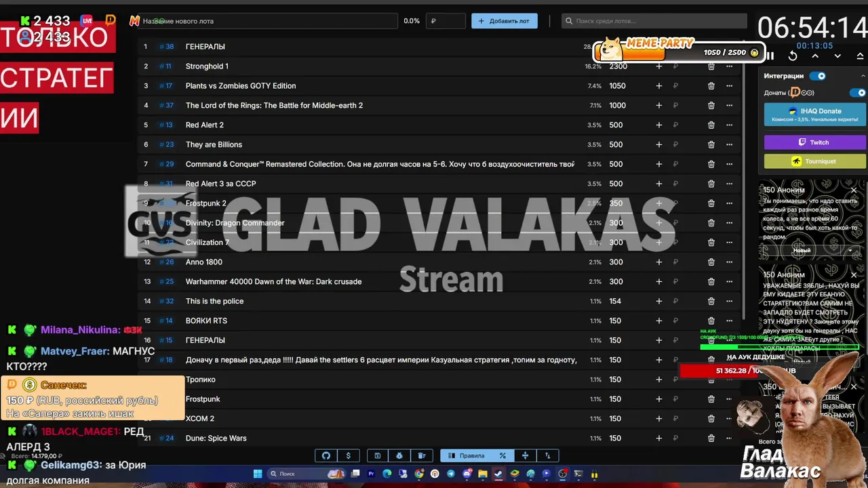The height and width of the screenshot is (488, 868).
Task: Click the Поиск среди лотов search field
Action: 654,21
